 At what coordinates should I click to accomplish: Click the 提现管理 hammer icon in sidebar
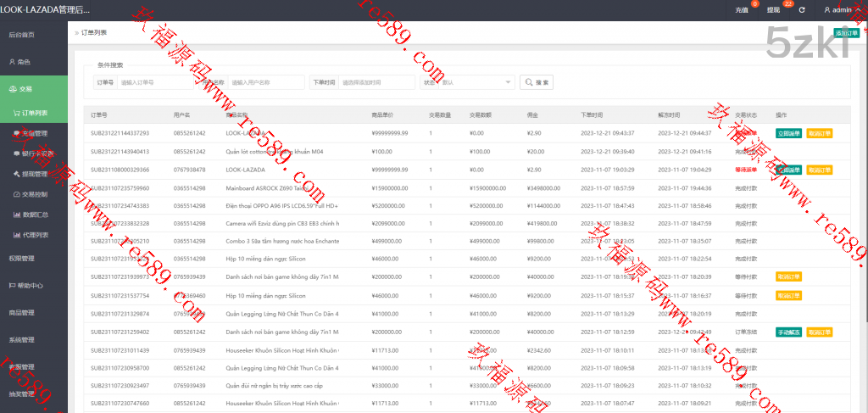point(17,174)
